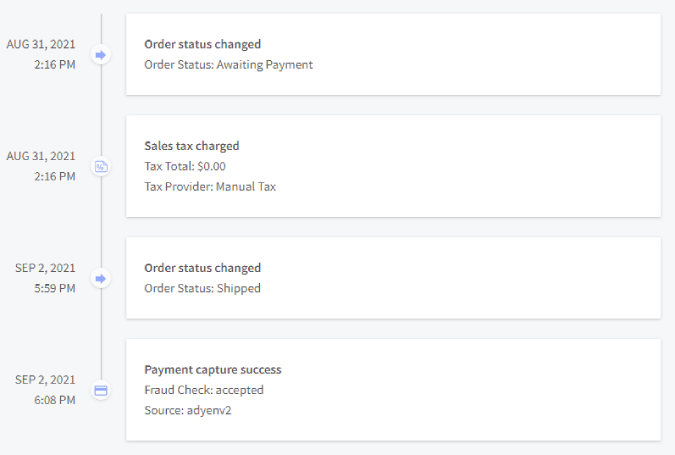Select the "Tax Total: $0.00" line
Image resolution: width=675 pixels, height=455 pixels.
(x=185, y=166)
